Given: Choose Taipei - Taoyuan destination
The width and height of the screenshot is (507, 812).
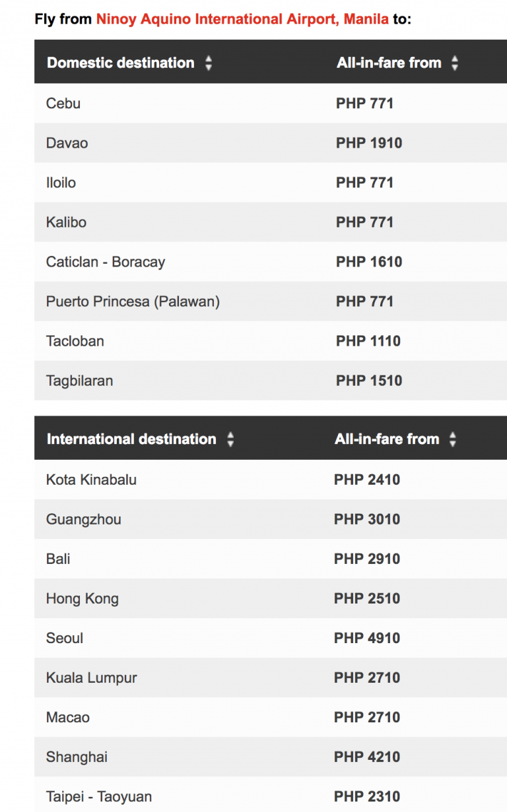Looking at the screenshot, I should coord(99,796).
